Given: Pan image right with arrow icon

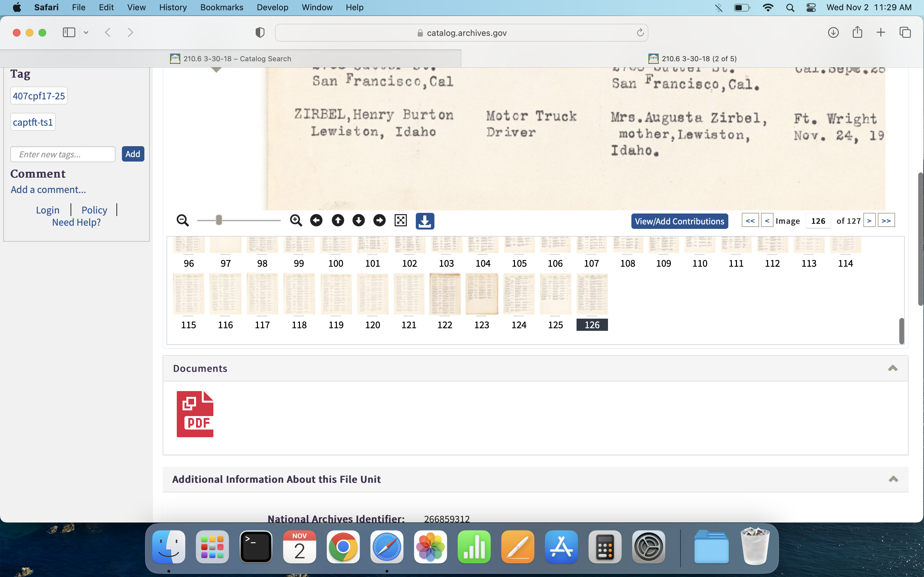Looking at the screenshot, I should click(379, 221).
